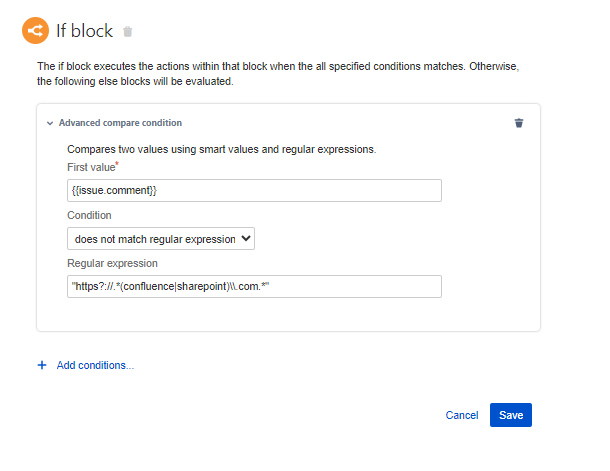Focus the Regular expression input field
Image resolution: width=610 pixels, height=471 pixels.
254,287
